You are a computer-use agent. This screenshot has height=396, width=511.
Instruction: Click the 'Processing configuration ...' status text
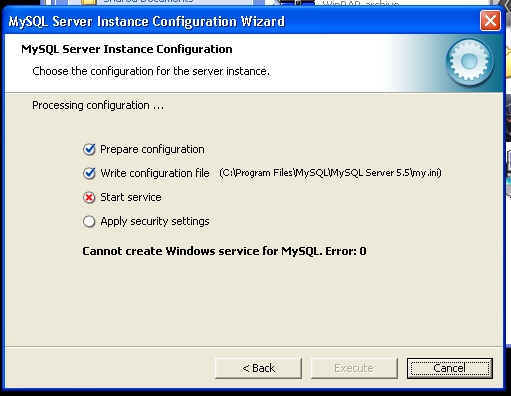pos(98,105)
